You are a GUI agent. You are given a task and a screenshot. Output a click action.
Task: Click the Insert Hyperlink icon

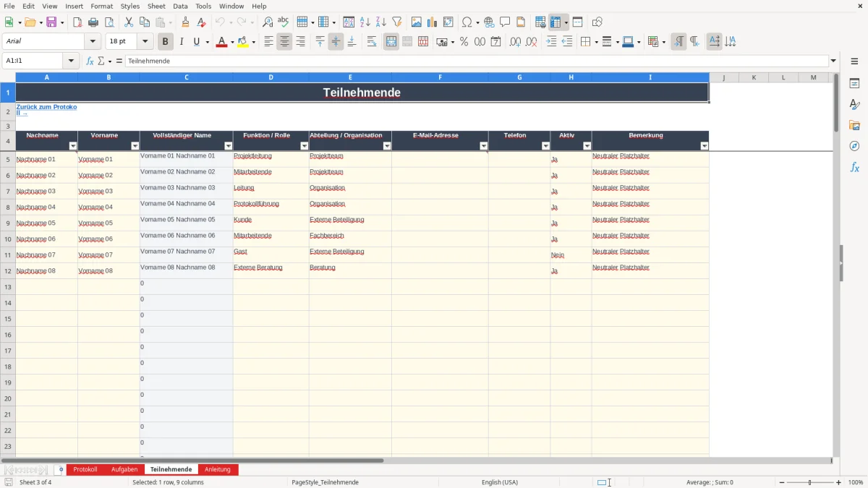[489, 22]
